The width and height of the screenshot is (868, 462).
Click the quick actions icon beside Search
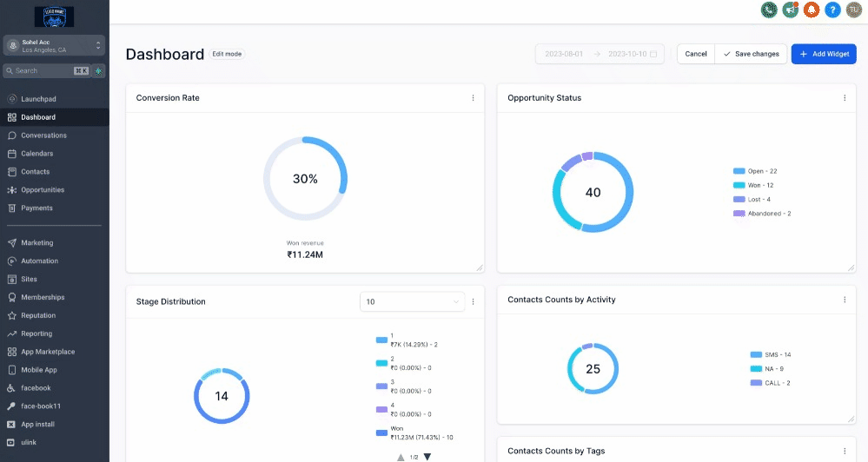pos(98,70)
